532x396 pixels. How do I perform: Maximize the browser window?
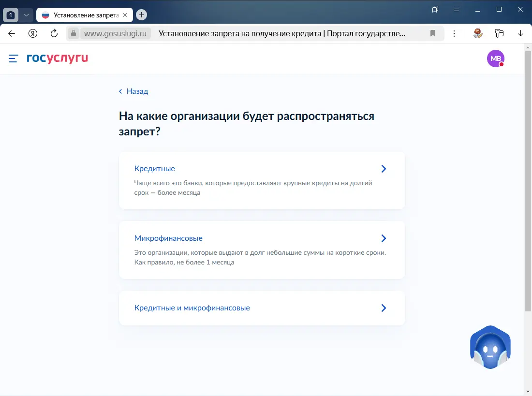[x=499, y=9]
